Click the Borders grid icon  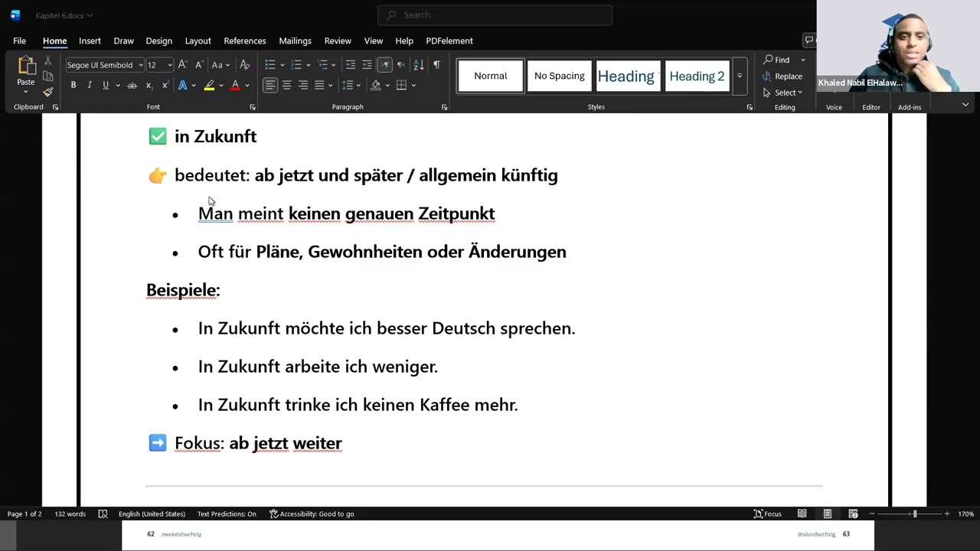401,85
